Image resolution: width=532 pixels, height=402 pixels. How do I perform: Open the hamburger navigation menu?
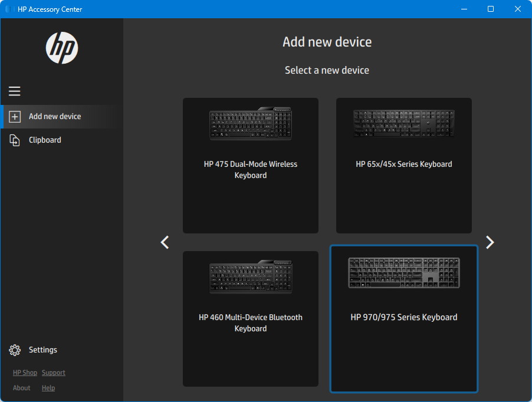coord(14,91)
